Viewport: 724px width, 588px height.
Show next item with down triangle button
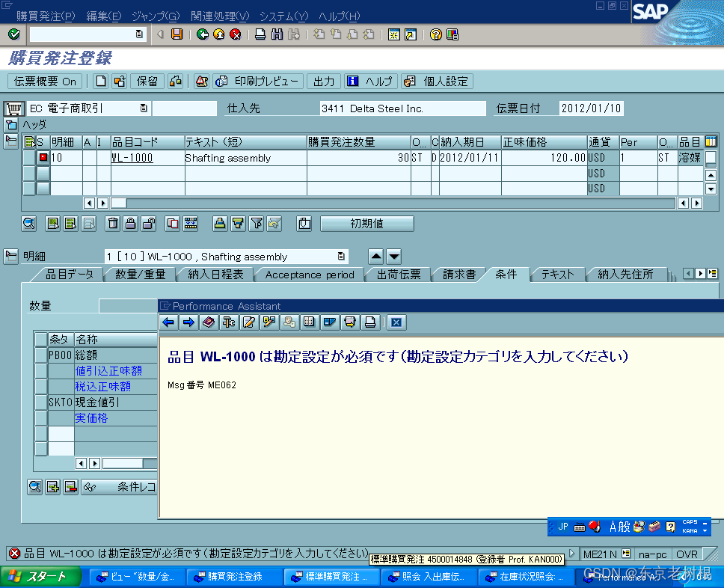tap(394, 257)
